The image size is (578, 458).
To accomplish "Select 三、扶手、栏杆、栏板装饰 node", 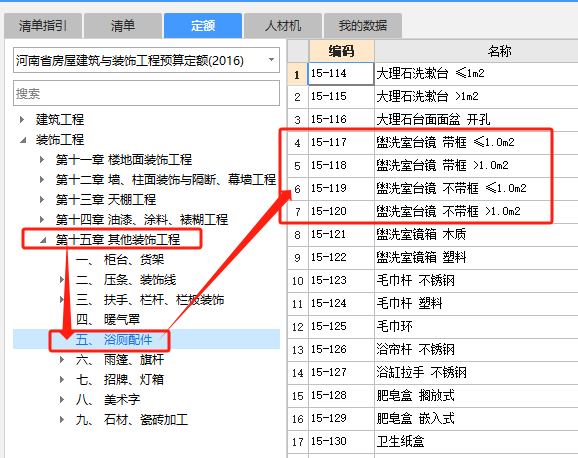I will pos(150,299).
